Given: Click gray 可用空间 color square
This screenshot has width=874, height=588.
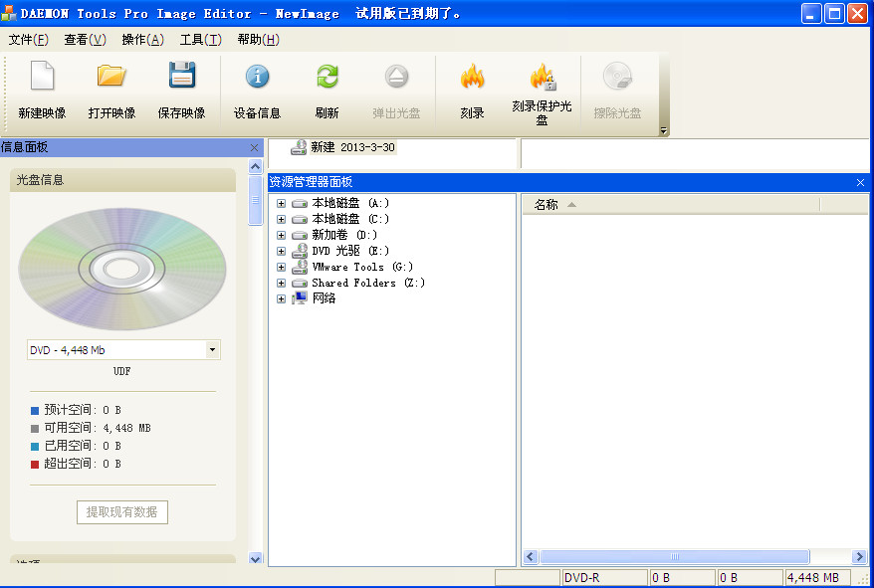Looking at the screenshot, I should 35,429.
